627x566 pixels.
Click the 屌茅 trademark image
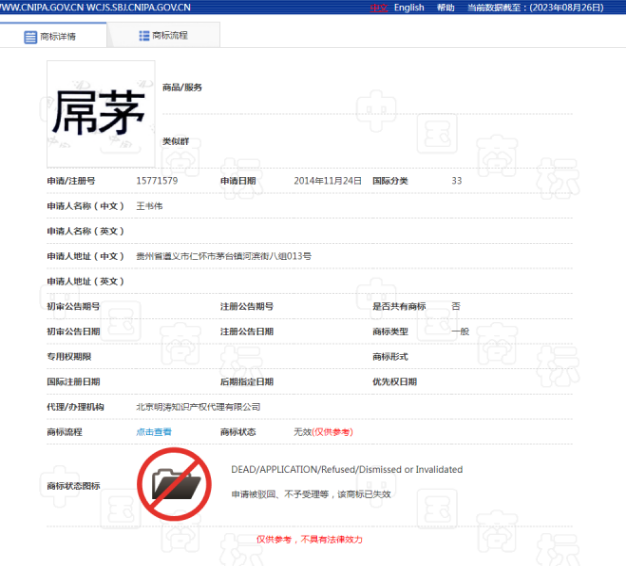[100, 113]
